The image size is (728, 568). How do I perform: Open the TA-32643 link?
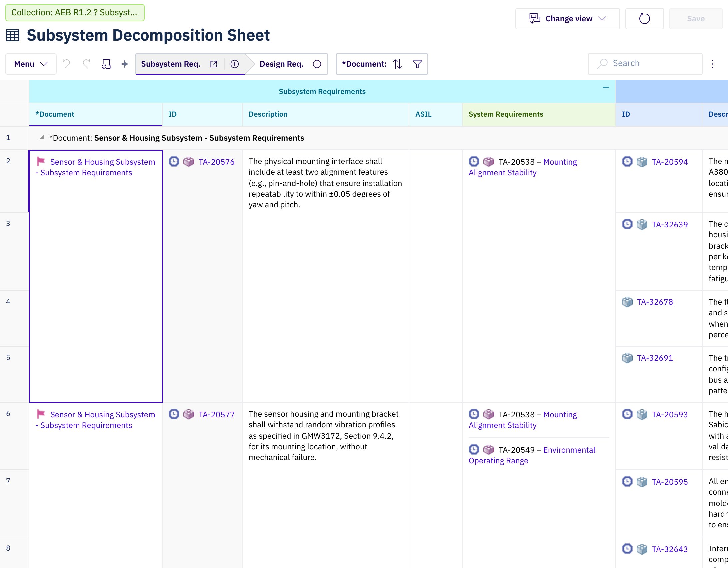click(670, 549)
